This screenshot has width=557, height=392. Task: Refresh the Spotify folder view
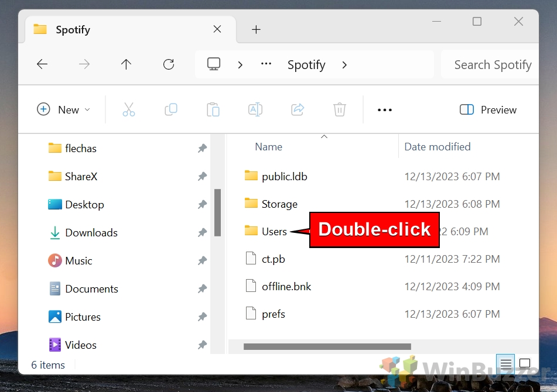pyautogui.click(x=168, y=64)
